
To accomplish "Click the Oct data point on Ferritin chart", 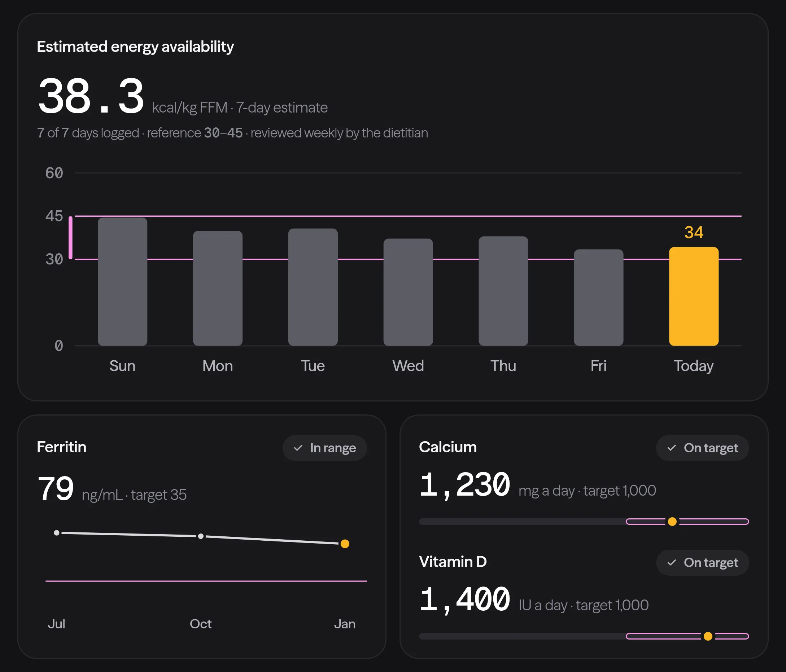I will tap(201, 536).
